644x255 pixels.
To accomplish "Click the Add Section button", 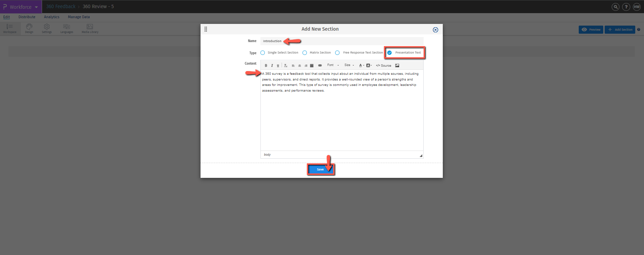I will 620,30.
